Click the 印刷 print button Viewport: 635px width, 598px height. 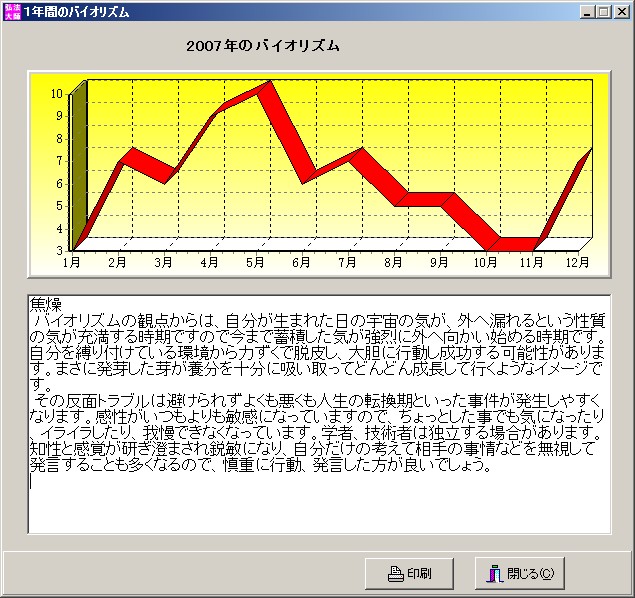pyautogui.click(x=409, y=573)
